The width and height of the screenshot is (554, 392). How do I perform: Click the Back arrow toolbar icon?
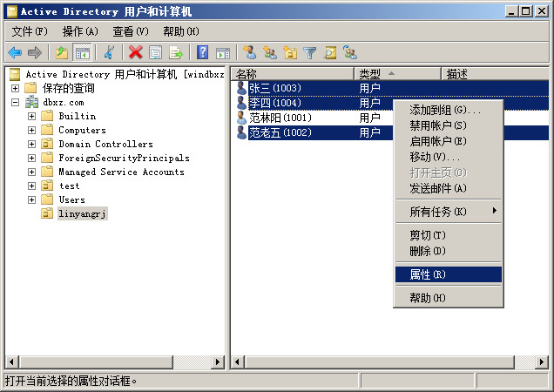[x=15, y=53]
